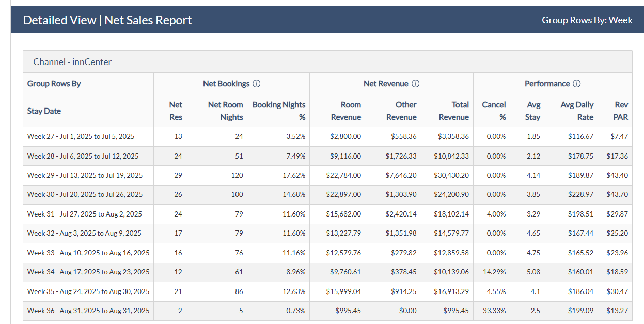Click Week 33 other revenue $279.82

[404, 253]
